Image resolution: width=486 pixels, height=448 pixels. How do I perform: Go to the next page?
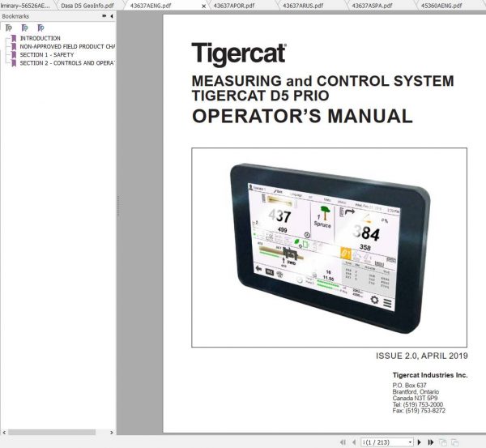(420, 442)
